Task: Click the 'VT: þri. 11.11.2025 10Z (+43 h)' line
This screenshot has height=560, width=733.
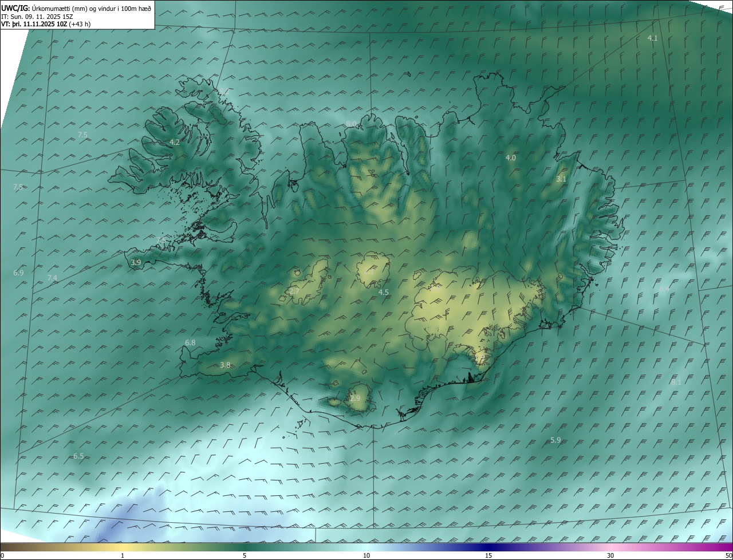Action: click(46, 24)
